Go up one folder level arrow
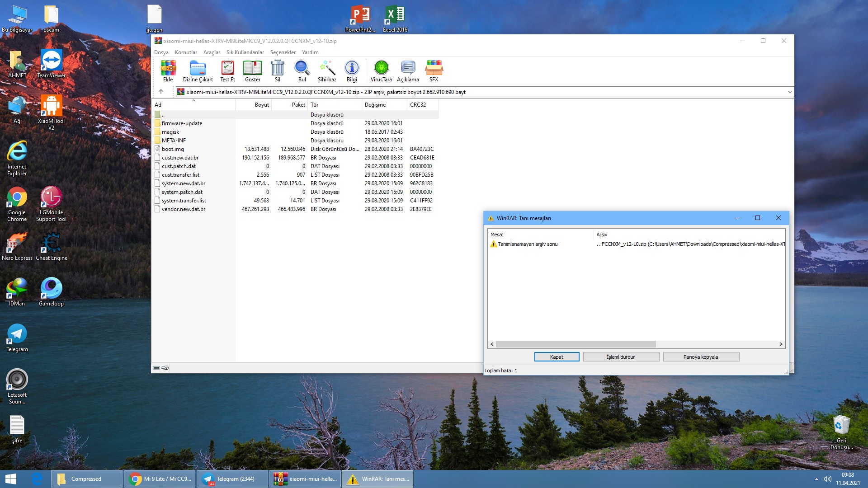Image resolution: width=868 pixels, height=488 pixels. pyautogui.click(x=161, y=92)
